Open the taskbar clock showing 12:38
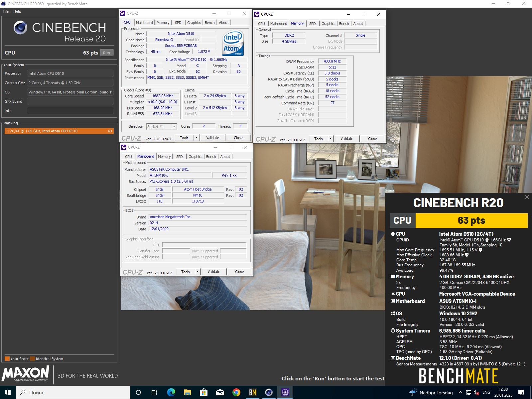Viewport: 532px width, 399px height. pyautogui.click(x=503, y=392)
